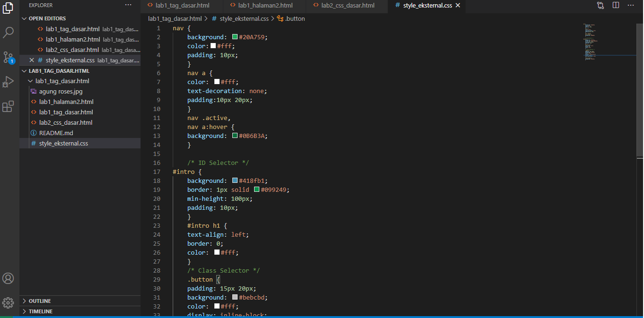
Task: Expand the Outline section
Action: coord(80,301)
